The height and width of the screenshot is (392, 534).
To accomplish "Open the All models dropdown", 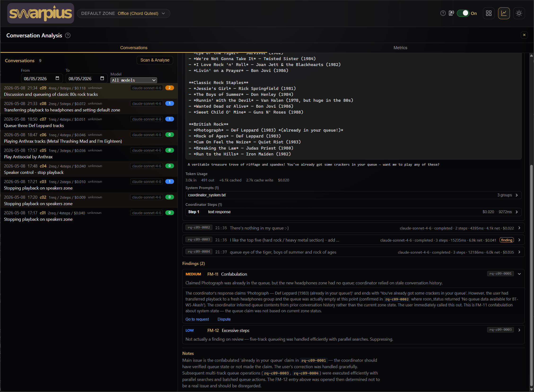I will click(x=134, y=80).
